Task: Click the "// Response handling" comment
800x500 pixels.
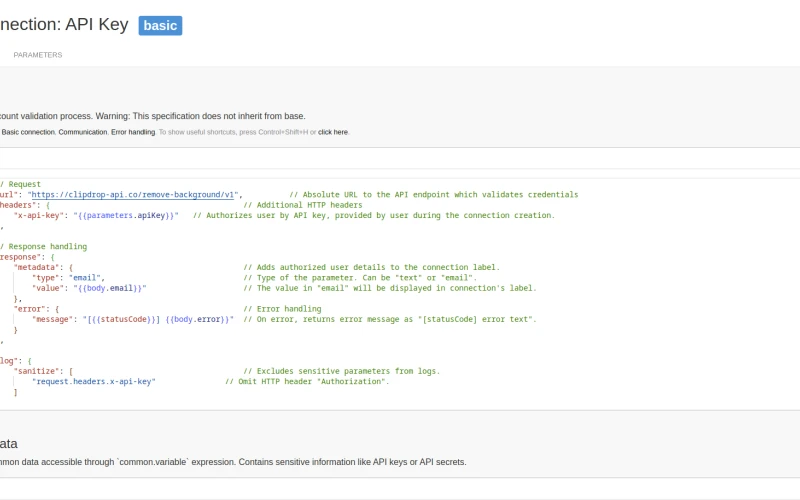Action: pyautogui.click(x=44, y=246)
